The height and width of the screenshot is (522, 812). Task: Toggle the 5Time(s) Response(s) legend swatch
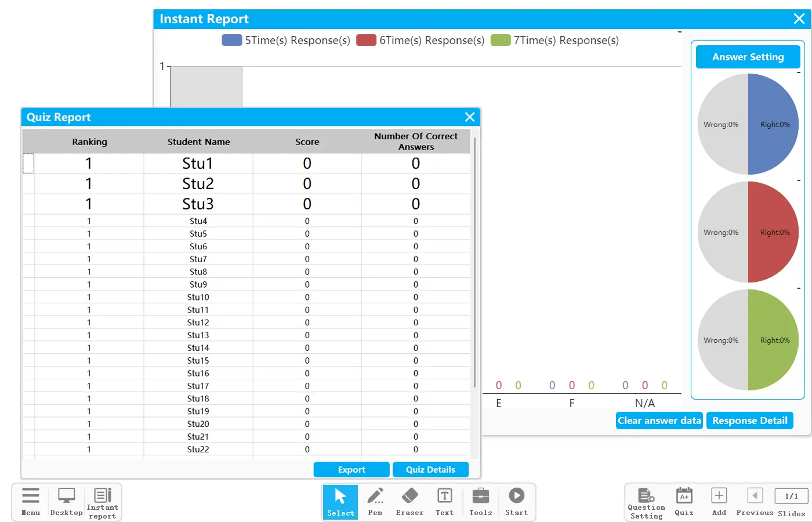(232, 40)
